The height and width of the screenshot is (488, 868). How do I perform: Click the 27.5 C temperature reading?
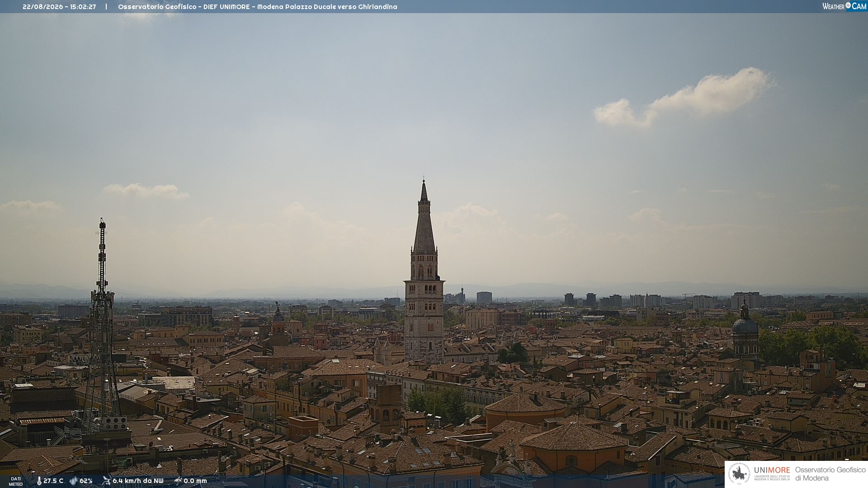pos(53,481)
